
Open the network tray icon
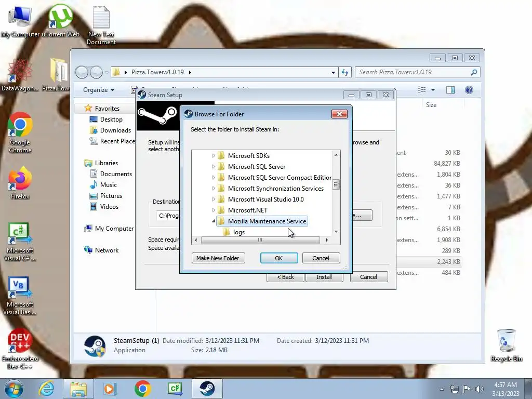point(454,389)
